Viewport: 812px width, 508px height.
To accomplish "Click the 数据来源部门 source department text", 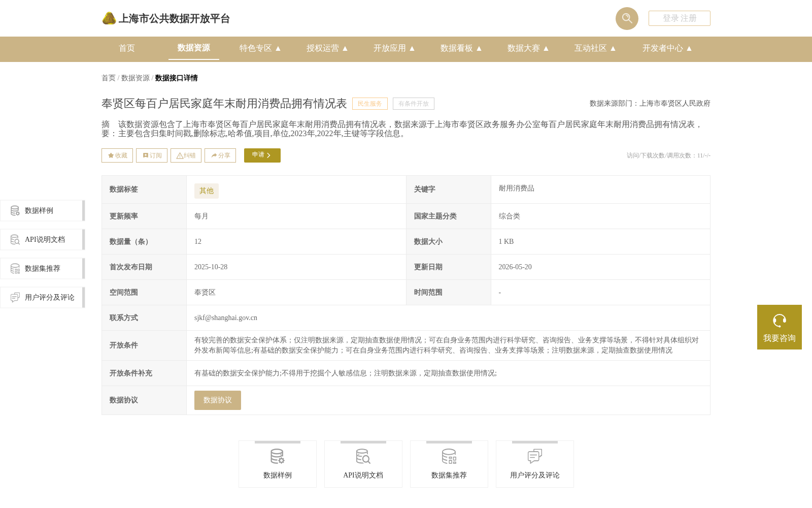I will pos(650,104).
